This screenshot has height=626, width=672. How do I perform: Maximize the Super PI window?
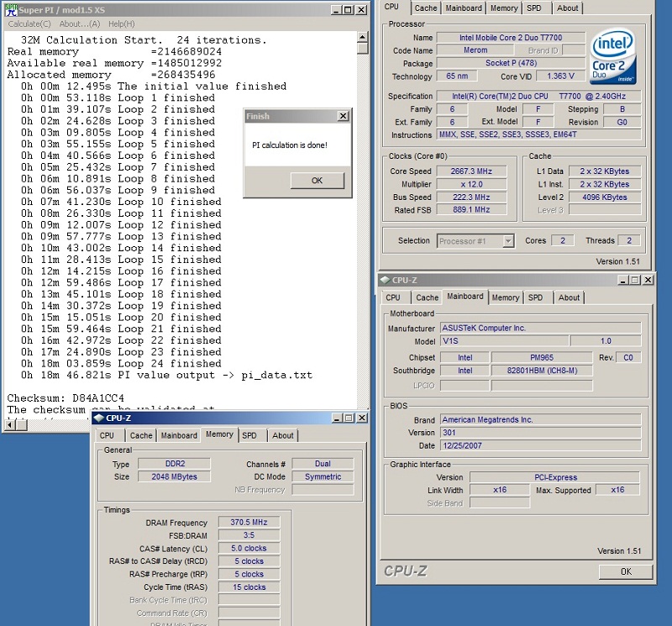[x=349, y=10]
